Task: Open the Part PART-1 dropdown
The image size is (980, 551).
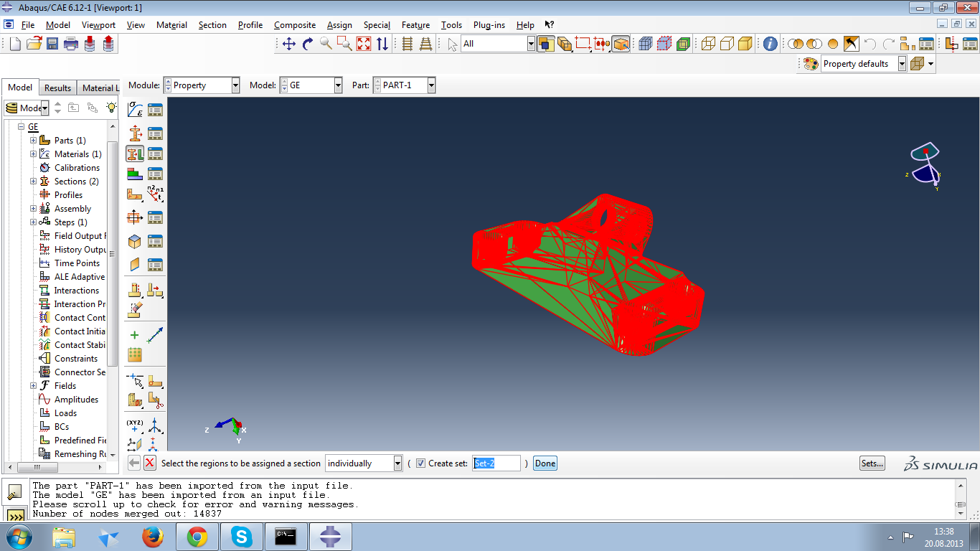Action: coord(431,85)
